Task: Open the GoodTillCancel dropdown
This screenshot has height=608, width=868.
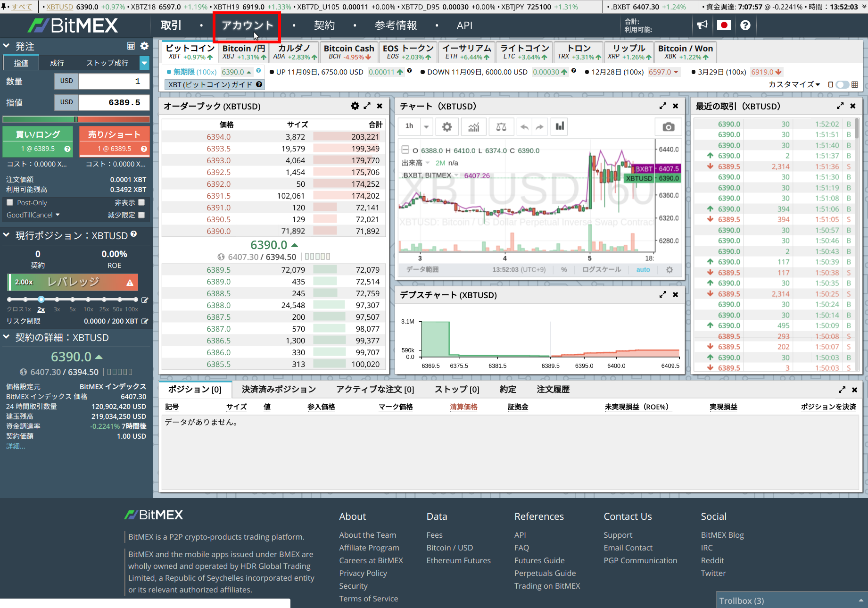Action: [x=33, y=215]
